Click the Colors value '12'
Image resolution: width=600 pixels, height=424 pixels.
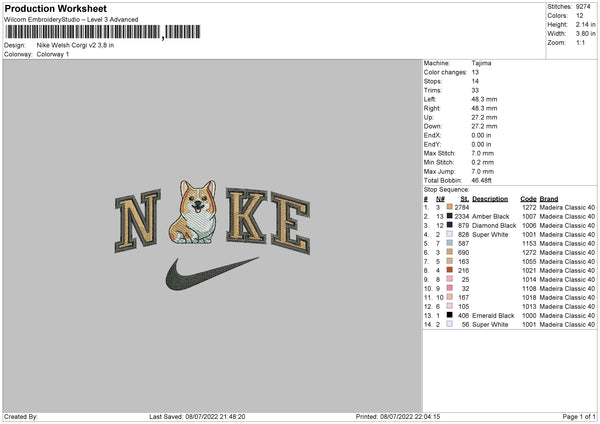click(x=580, y=16)
